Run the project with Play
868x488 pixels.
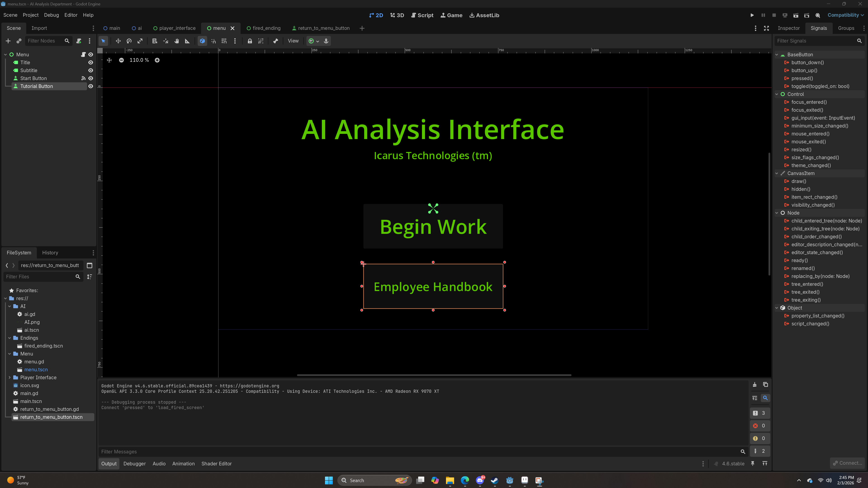pyautogui.click(x=752, y=15)
